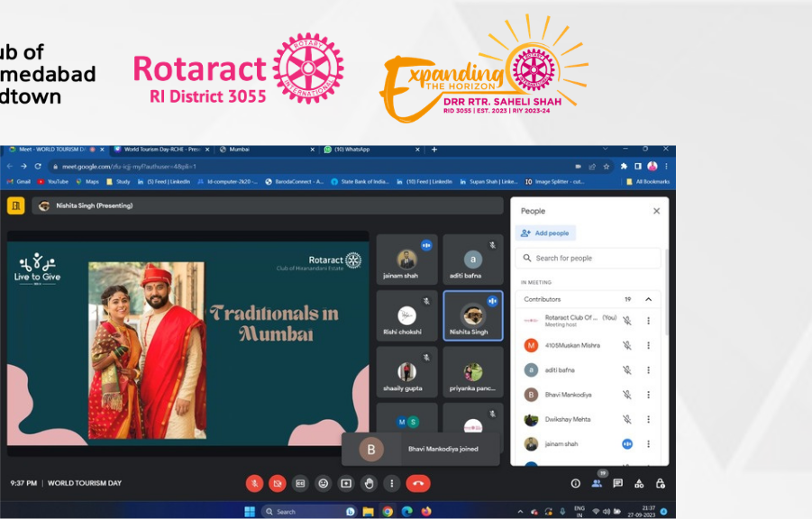Open YouTube bookmark
Screen dimensions: 812x519
coord(53,182)
